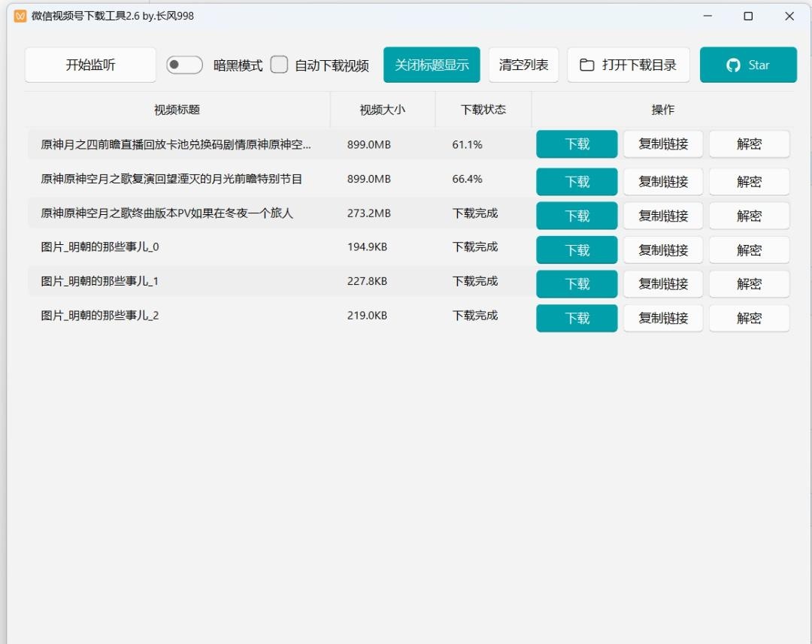812x644 pixels.
Task: Copy link for 图片_明朝的那些事儿_1
Action: [x=663, y=284]
